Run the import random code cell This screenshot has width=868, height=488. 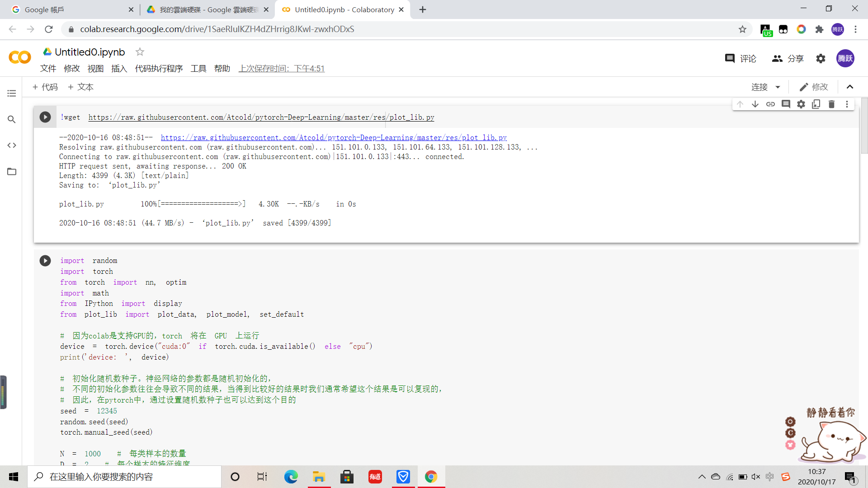(45, 261)
